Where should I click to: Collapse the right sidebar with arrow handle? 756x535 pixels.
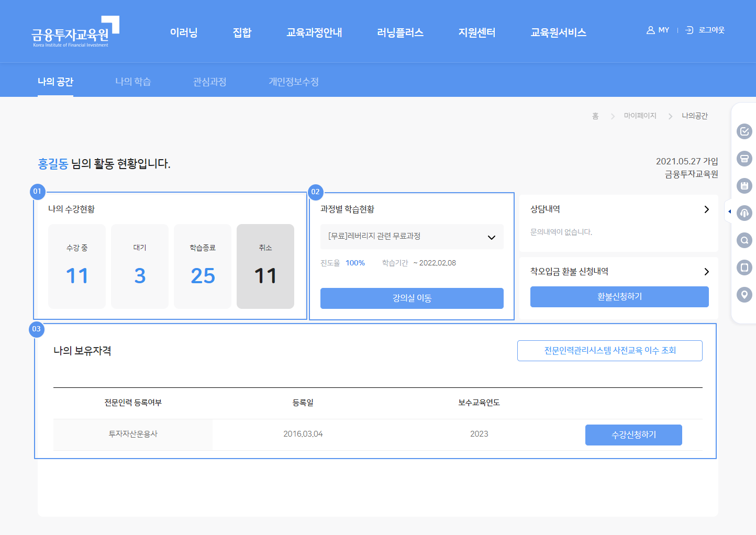(x=729, y=211)
